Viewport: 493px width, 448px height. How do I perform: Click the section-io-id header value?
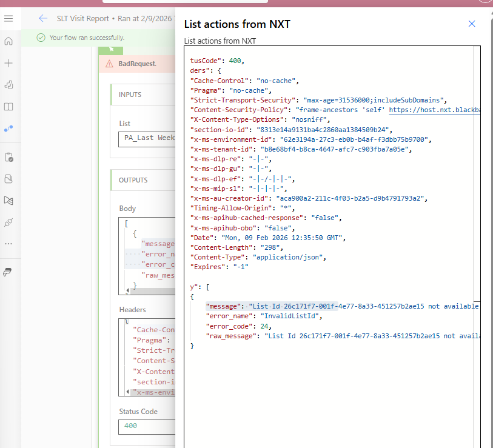(x=323, y=130)
